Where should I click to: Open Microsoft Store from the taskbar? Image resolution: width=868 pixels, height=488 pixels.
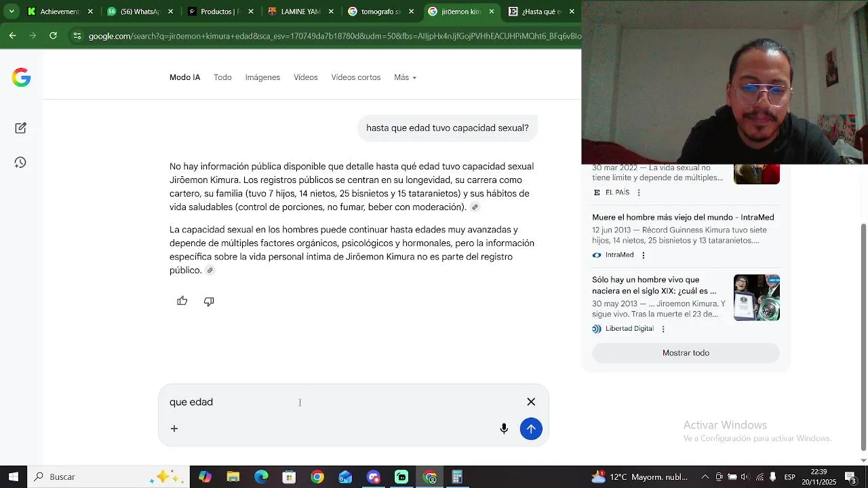[289, 476]
